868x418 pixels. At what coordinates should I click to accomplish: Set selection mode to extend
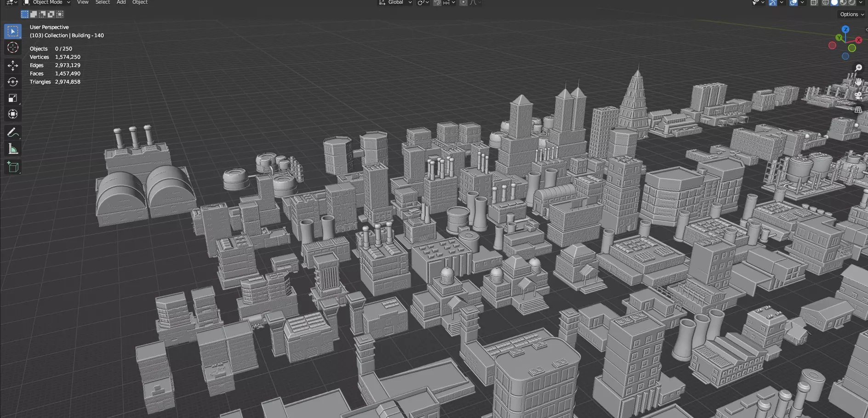click(34, 14)
